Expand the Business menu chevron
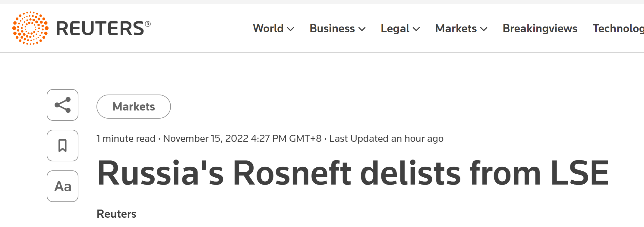 362,29
